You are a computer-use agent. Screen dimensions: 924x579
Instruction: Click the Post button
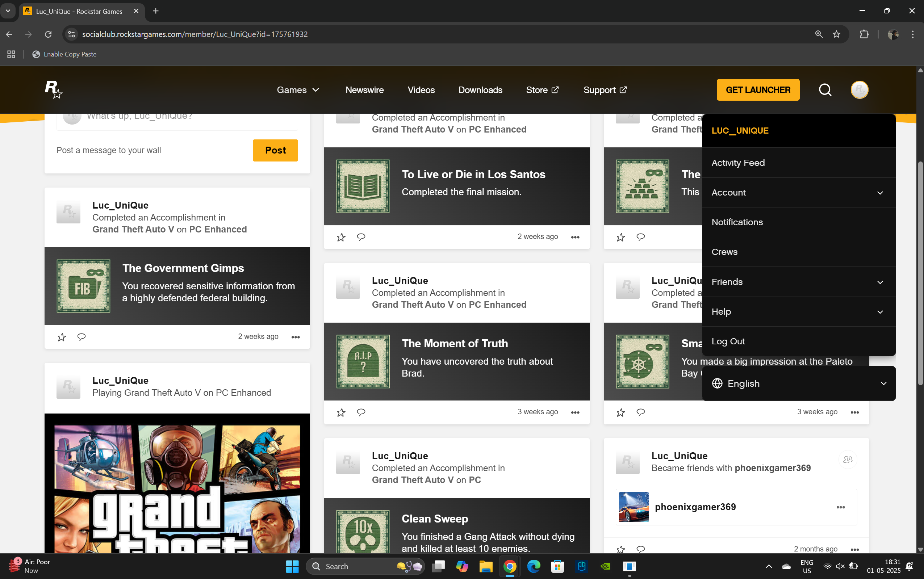pos(275,151)
